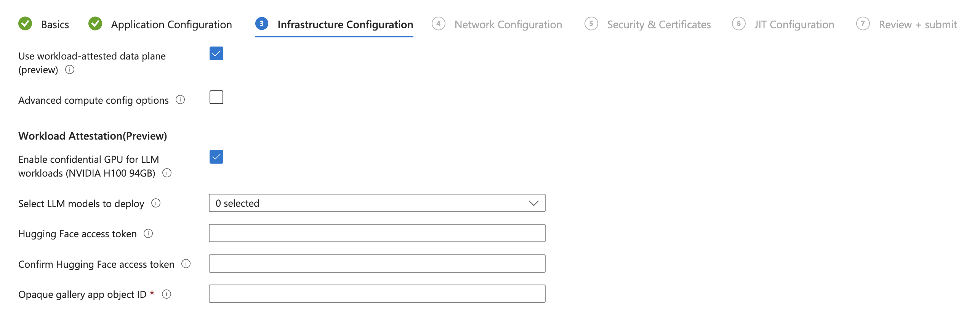
Task: Open the JIT Configuration tab
Action: 794,25
